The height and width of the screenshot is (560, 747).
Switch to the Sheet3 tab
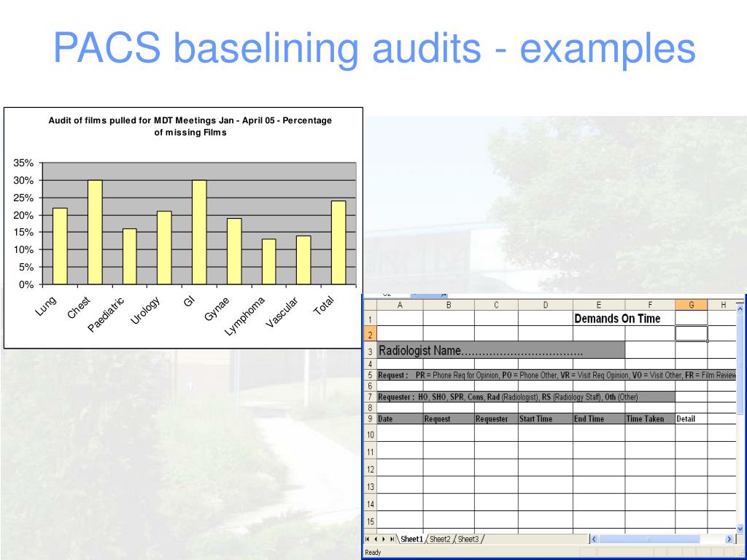pos(467,540)
